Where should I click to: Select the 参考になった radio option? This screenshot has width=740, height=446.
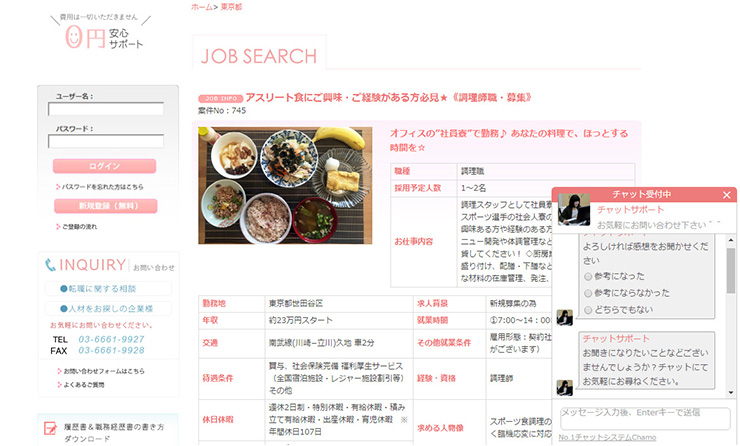pos(588,276)
